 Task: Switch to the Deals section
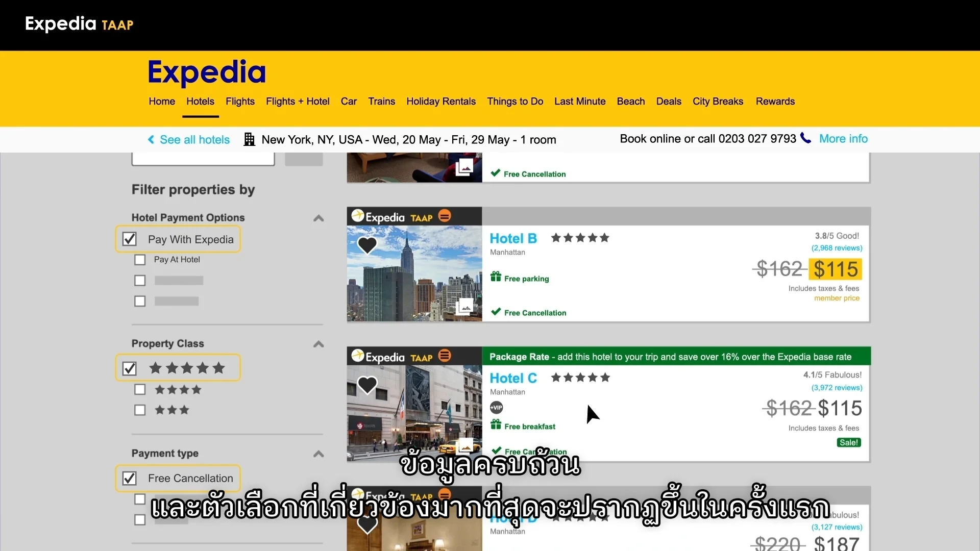(x=669, y=102)
